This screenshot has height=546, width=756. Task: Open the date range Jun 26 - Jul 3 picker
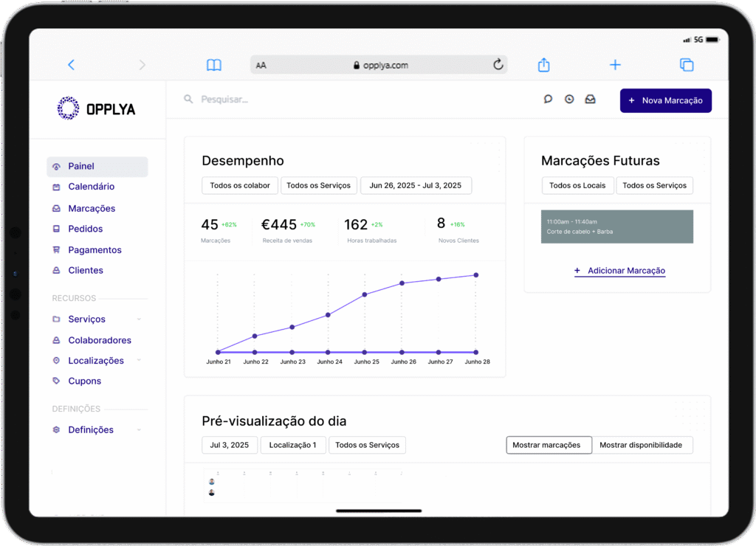(x=416, y=185)
